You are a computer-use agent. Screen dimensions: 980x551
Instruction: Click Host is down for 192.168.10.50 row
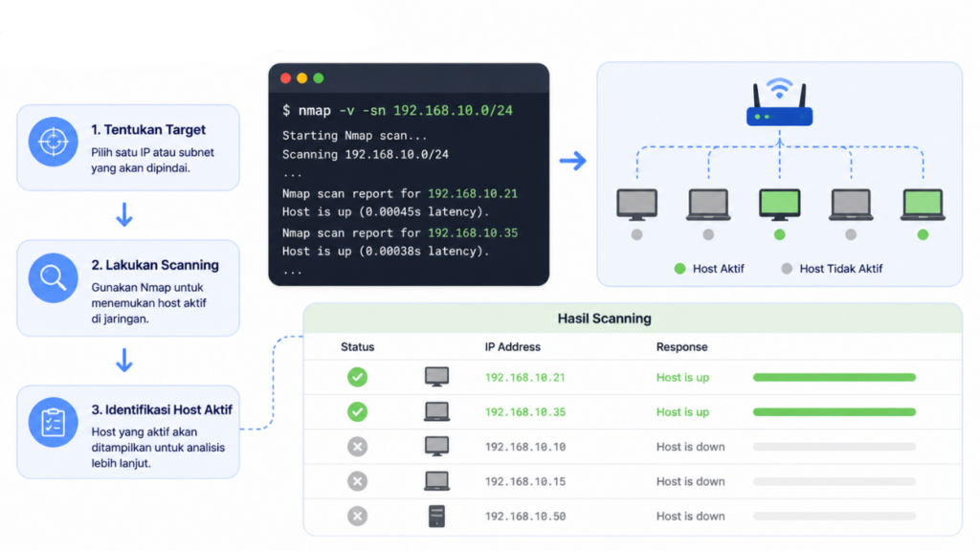691,517
